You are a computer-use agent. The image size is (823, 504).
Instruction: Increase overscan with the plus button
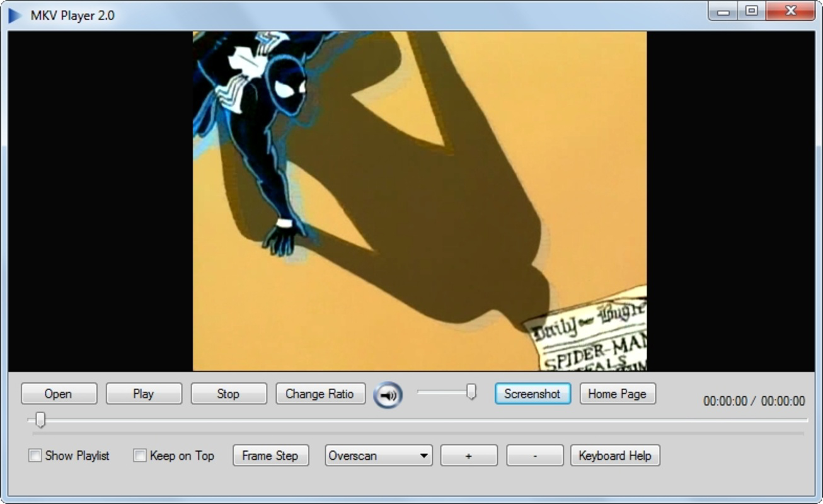[469, 455]
